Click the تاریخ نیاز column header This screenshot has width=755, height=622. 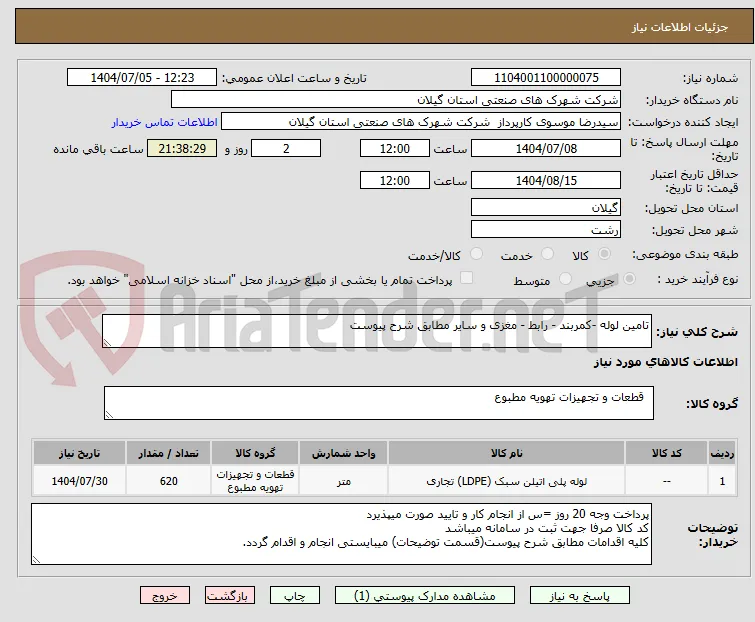pyautogui.click(x=79, y=453)
